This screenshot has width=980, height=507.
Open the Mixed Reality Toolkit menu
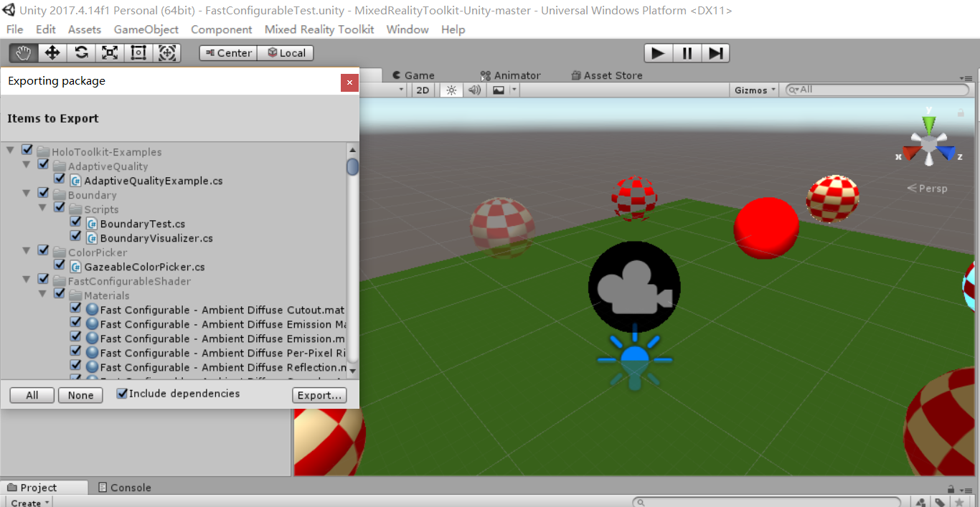coord(319,29)
